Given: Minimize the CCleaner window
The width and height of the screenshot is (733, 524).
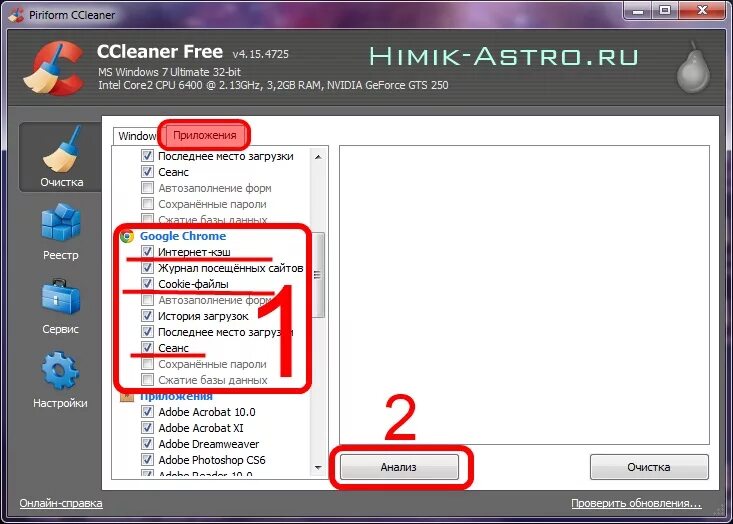Looking at the screenshot, I should point(638,11).
